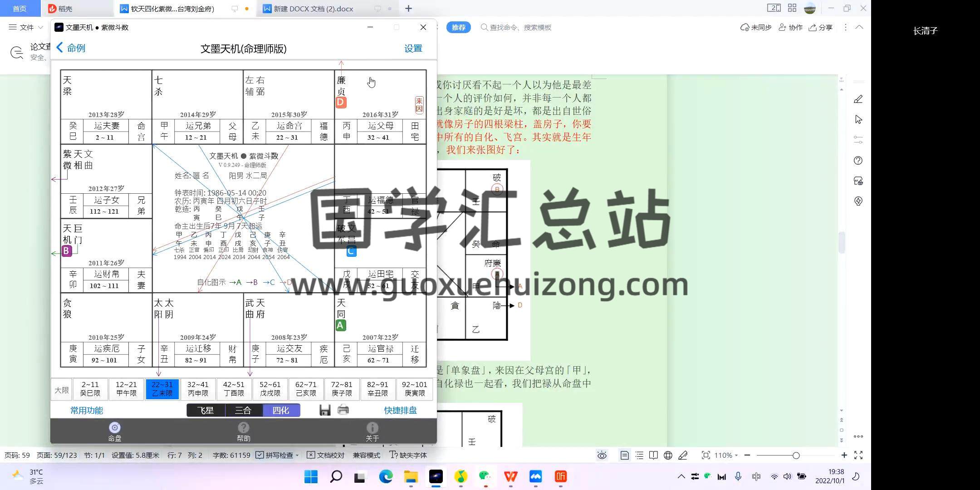
Task: Open the 文件 menu dropdown
Action: tap(26, 27)
